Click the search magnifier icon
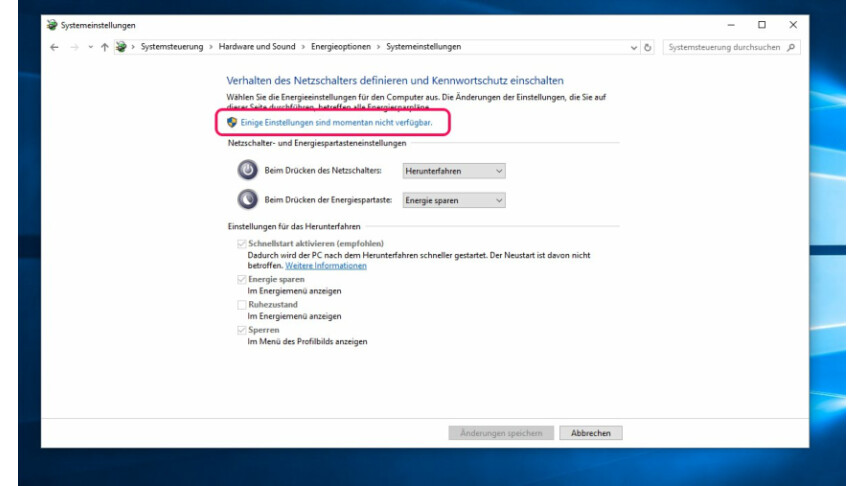864x486 pixels. 791,47
